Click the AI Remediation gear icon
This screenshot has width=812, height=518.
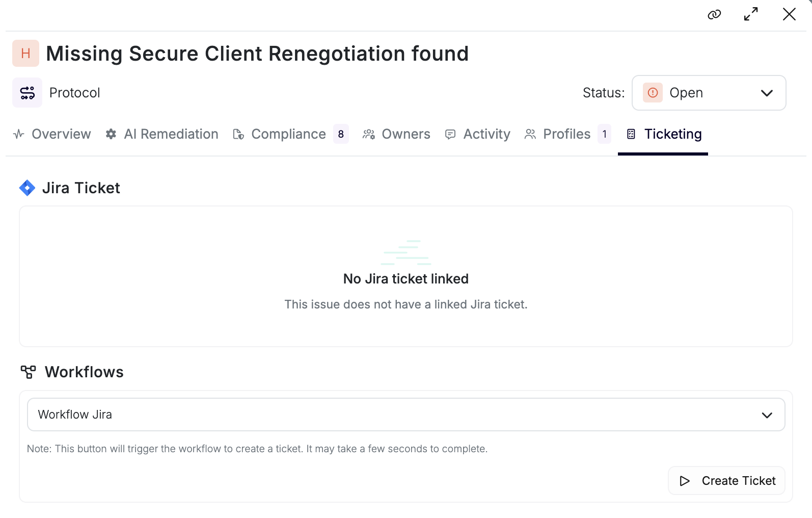111,134
